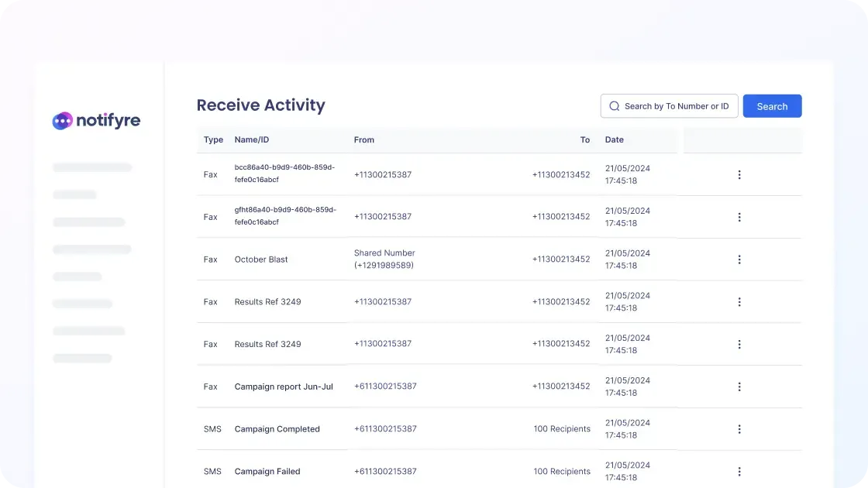Focus the Search by To Number field
The width and height of the screenshot is (868, 488).
670,106
